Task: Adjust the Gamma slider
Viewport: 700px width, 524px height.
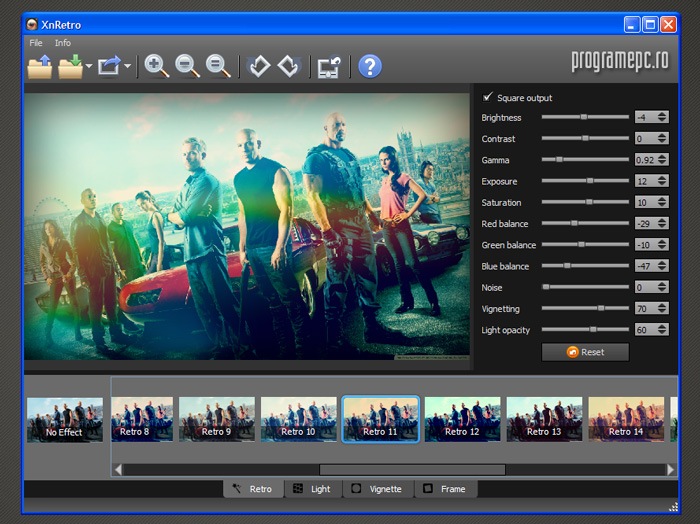Action: 585,159
